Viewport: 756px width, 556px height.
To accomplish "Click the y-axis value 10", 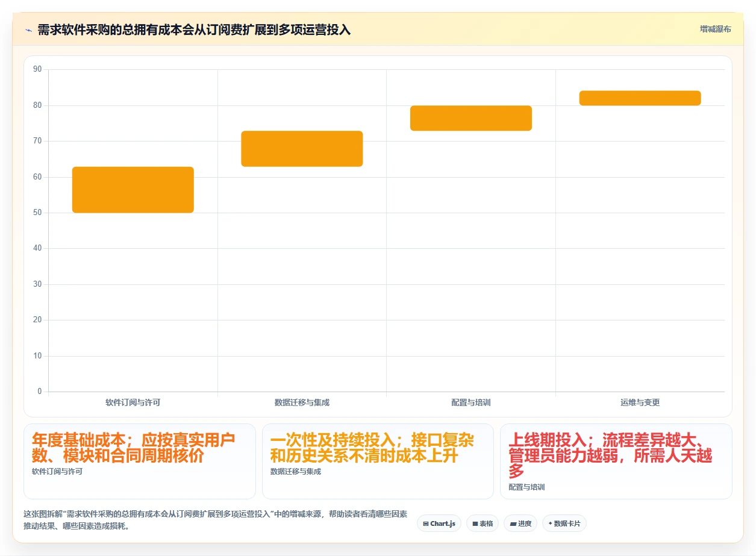I will pyautogui.click(x=37, y=356).
